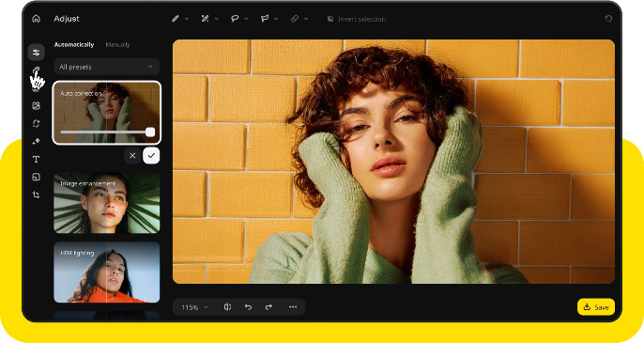Open the sidebar tool below the hand cursor

point(36,105)
